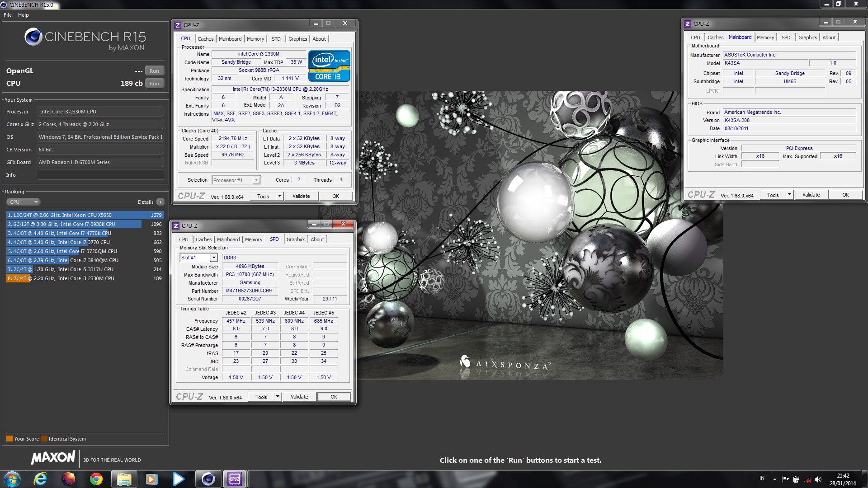Screen dimensions: 868x488
Task: Click the rendered Cinebench scene image
Action: (x=521, y=235)
